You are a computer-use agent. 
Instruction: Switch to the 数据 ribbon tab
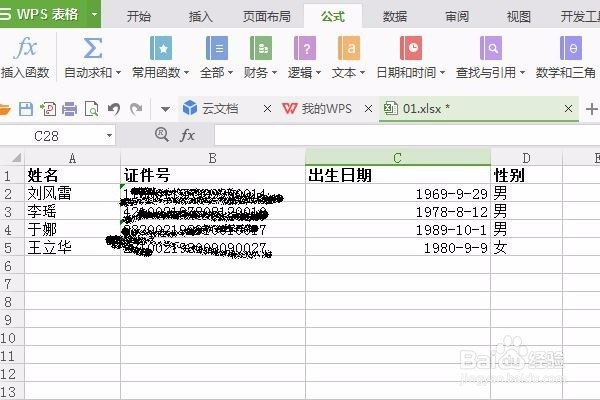coord(395,16)
